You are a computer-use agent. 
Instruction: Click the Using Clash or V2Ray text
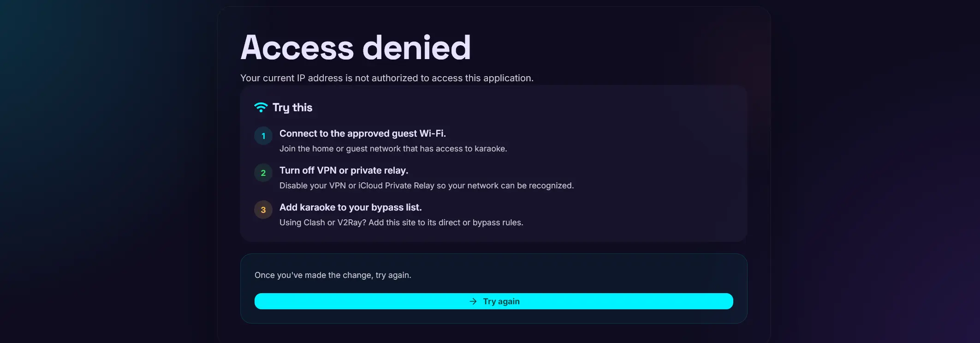point(401,223)
